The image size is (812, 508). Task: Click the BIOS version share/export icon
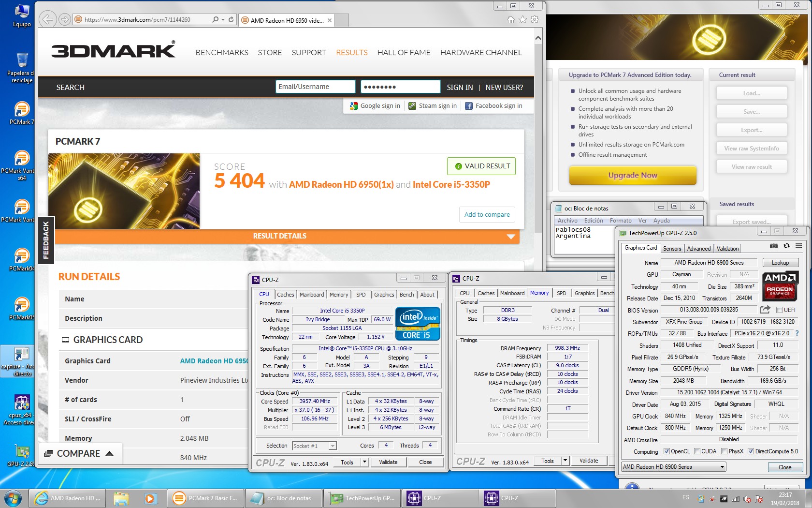pos(765,310)
